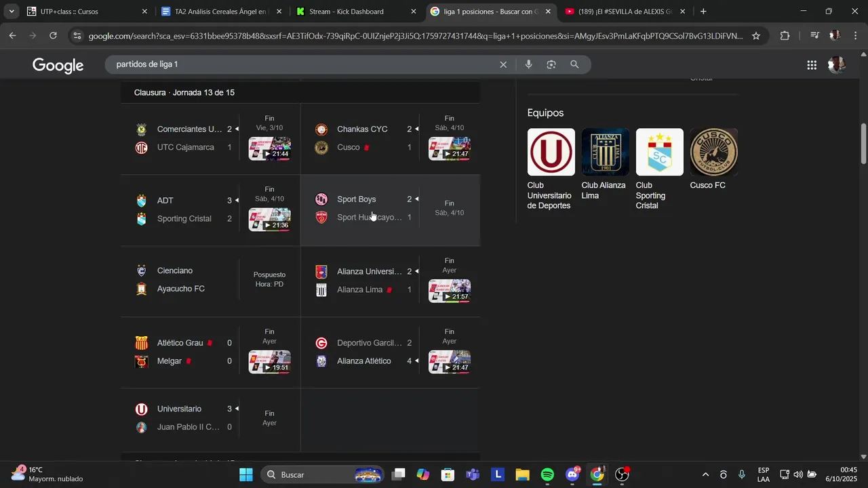View site information icon in address bar
The image size is (868, 488).
pyautogui.click(x=77, y=36)
